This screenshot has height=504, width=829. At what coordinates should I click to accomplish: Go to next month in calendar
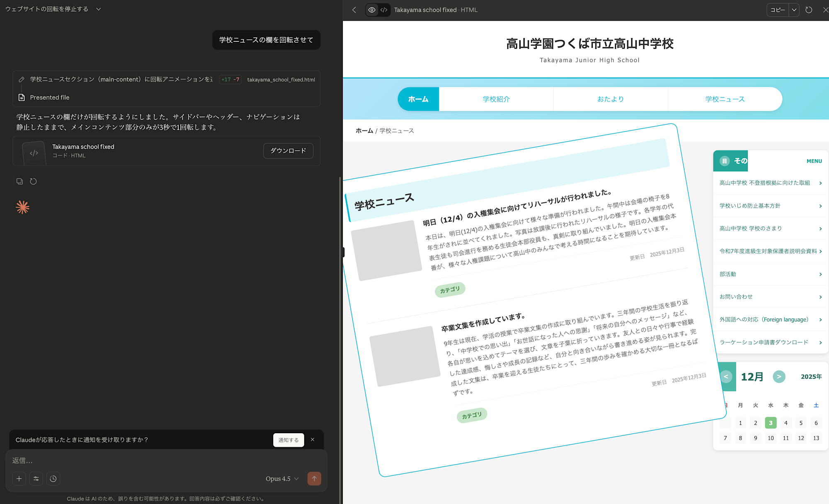coord(779,376)
